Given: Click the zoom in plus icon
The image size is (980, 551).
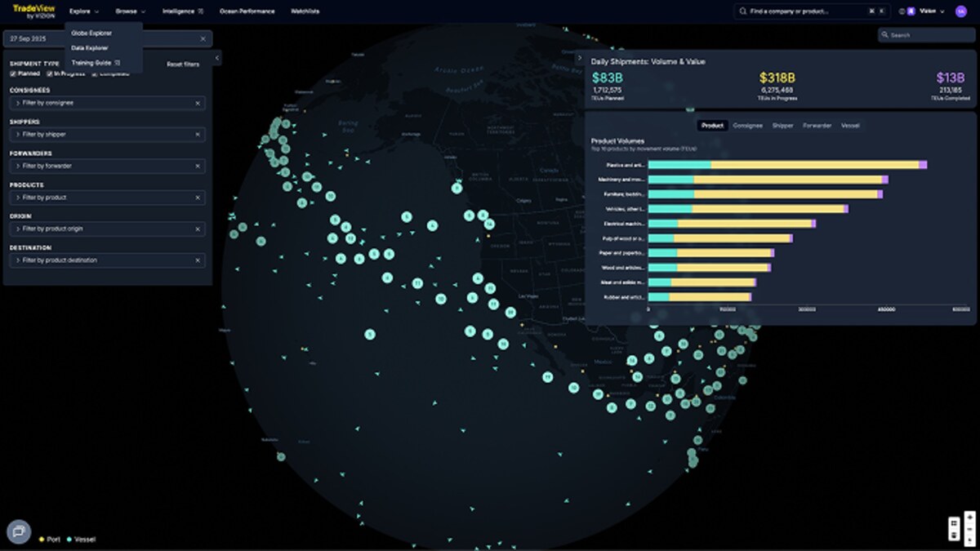Looking at the screenshot, I should [x=969, y=518].
